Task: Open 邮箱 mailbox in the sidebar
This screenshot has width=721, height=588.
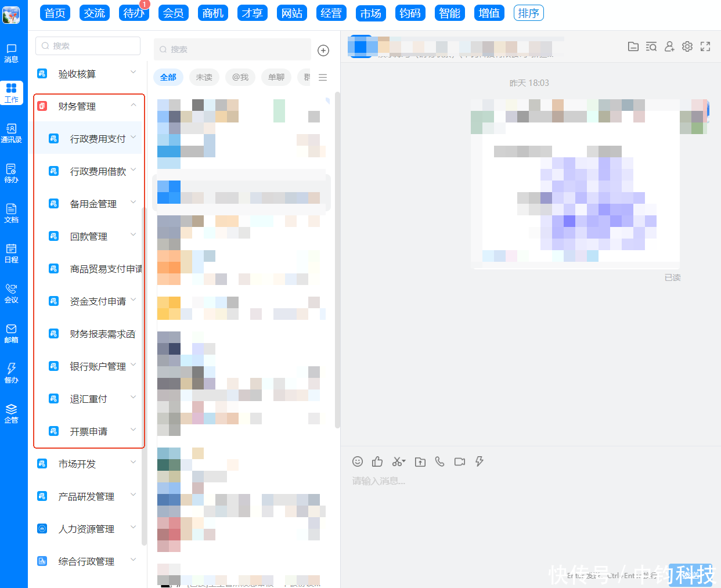Action: 11,333
